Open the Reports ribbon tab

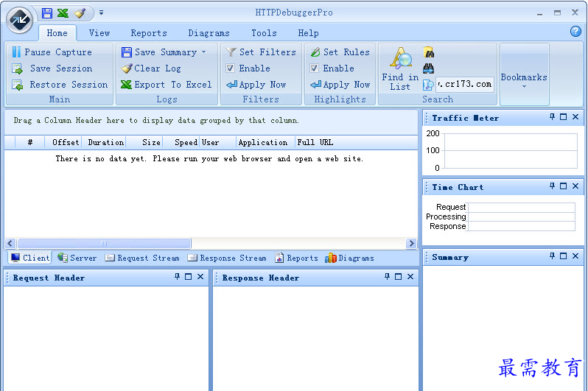[x=149, y=33]
